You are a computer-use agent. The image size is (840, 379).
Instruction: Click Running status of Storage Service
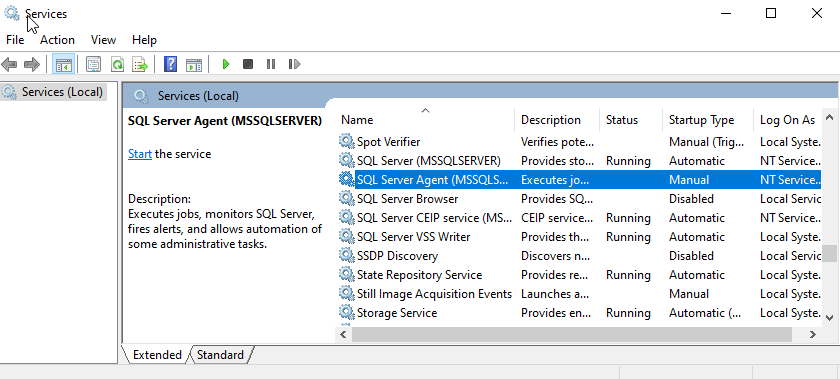pyautogui.click(x=628, y=313)
